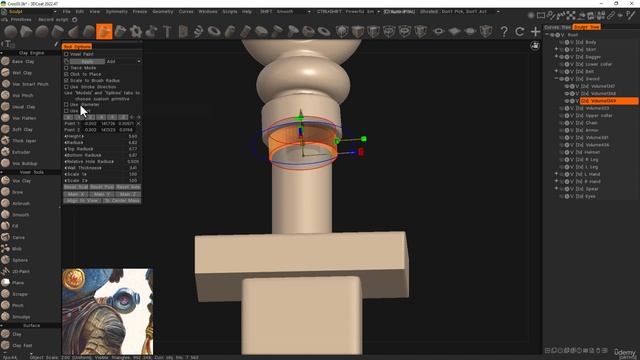Select the text 'T' primitive tool

coord(167,31)
